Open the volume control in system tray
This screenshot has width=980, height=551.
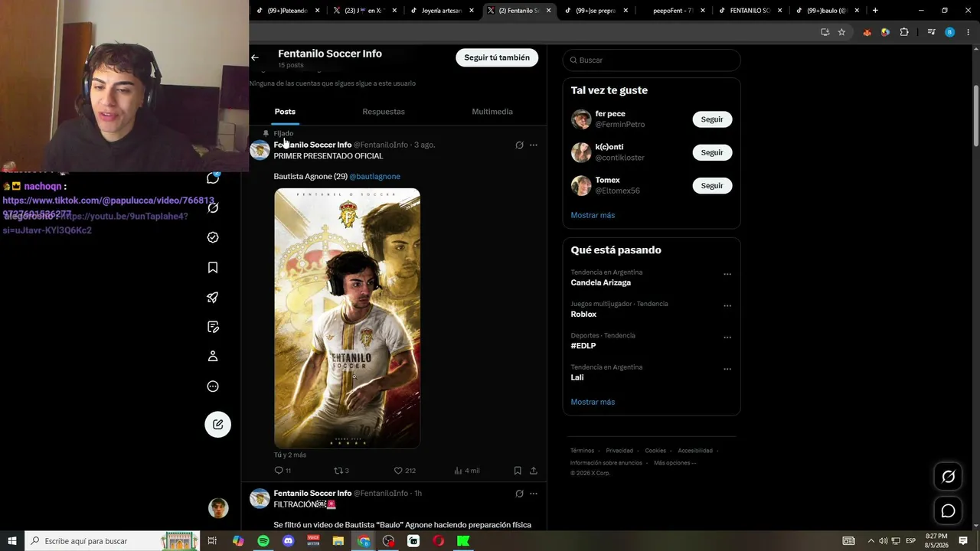[x=883, y=541]
